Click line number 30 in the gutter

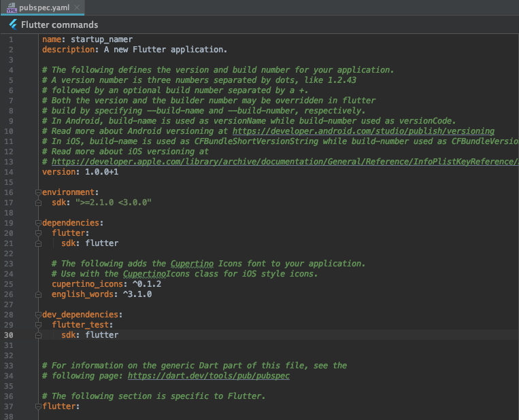click(9, 335)
